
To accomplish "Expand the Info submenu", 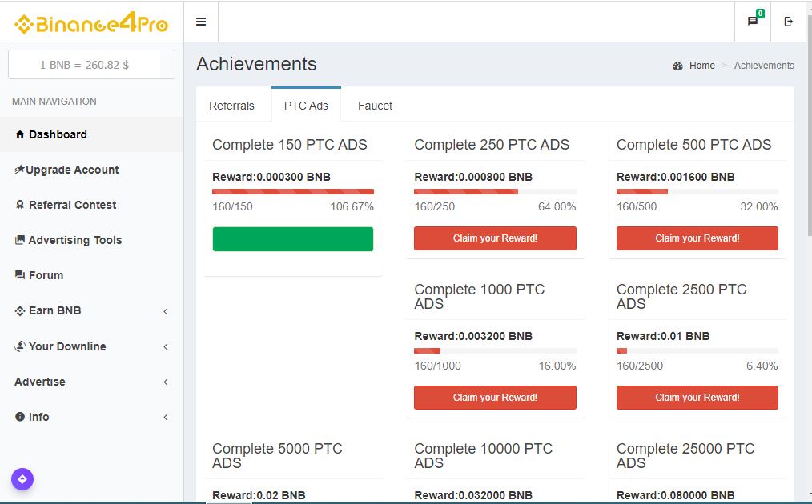I will [x=38, y=417].
